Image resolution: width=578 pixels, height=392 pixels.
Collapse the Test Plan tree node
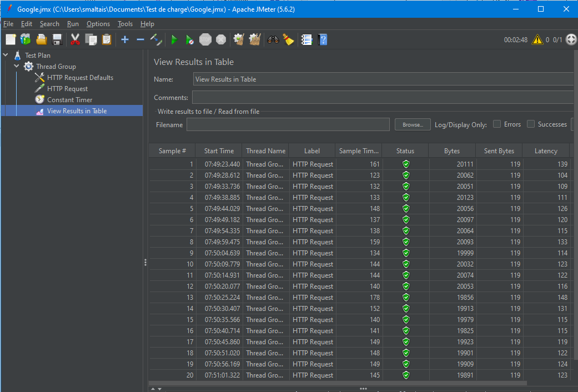coord(6,56)
